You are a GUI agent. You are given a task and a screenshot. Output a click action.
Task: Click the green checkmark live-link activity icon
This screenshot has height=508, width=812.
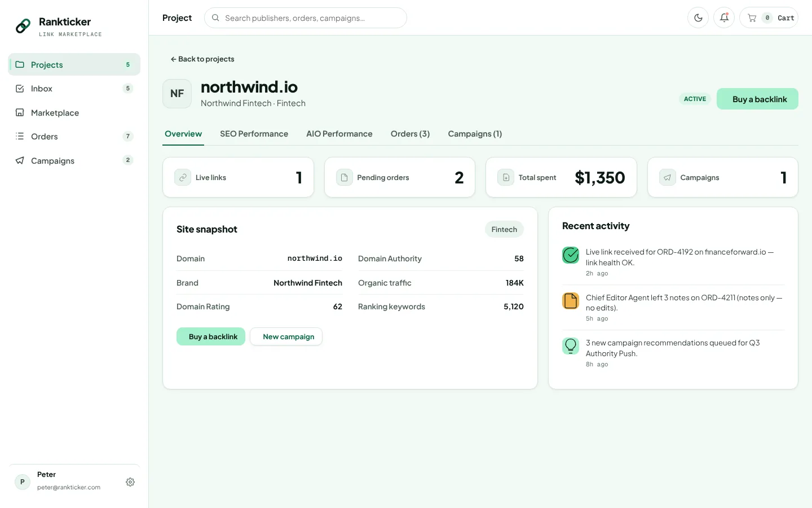(571, 255)
